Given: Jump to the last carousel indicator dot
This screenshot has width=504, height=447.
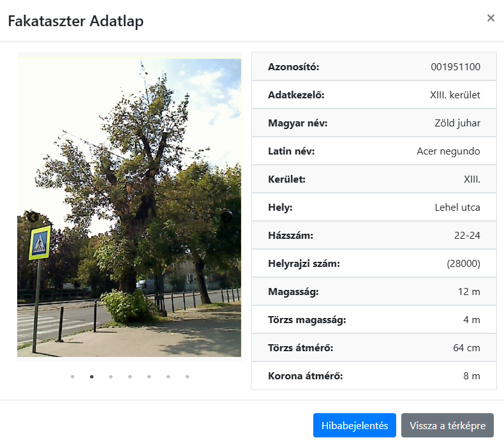Looking at the screenshot, I should coord(188,377).
